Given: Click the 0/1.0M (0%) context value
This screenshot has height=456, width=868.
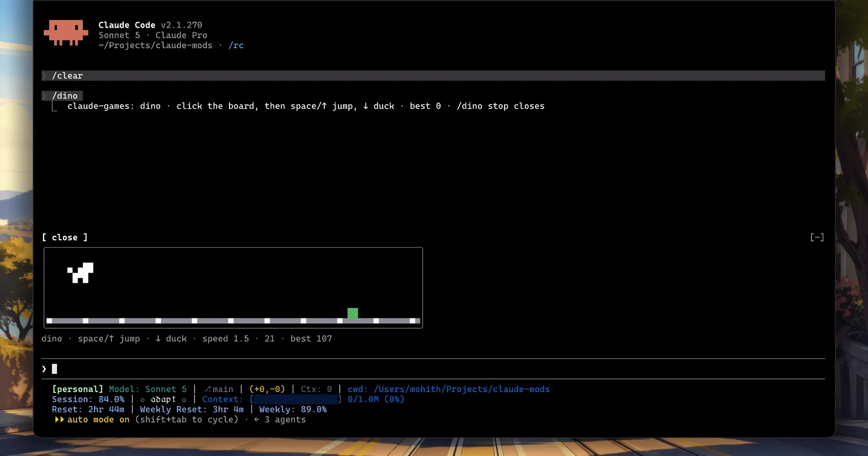Looking at the screenshot, I should click(376, 399).
